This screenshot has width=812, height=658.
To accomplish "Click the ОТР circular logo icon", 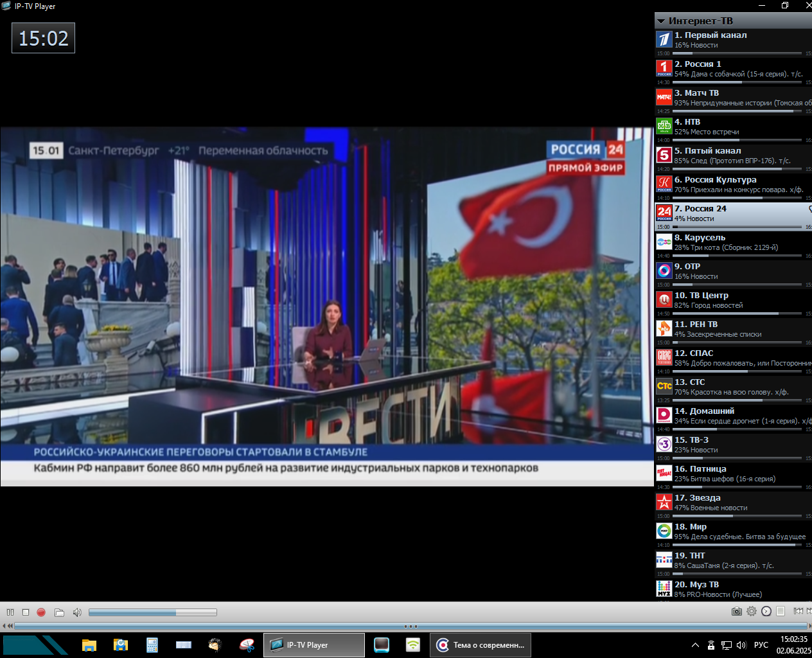I will 664,271.
